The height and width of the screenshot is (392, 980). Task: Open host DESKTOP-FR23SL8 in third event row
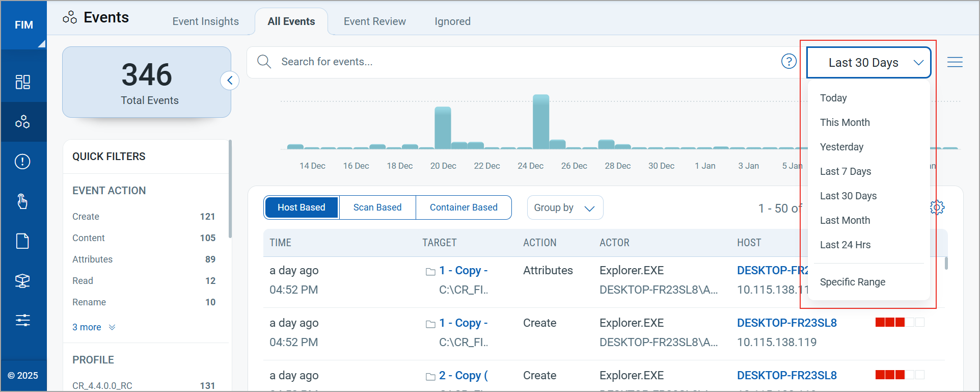[x=786, y=376]
